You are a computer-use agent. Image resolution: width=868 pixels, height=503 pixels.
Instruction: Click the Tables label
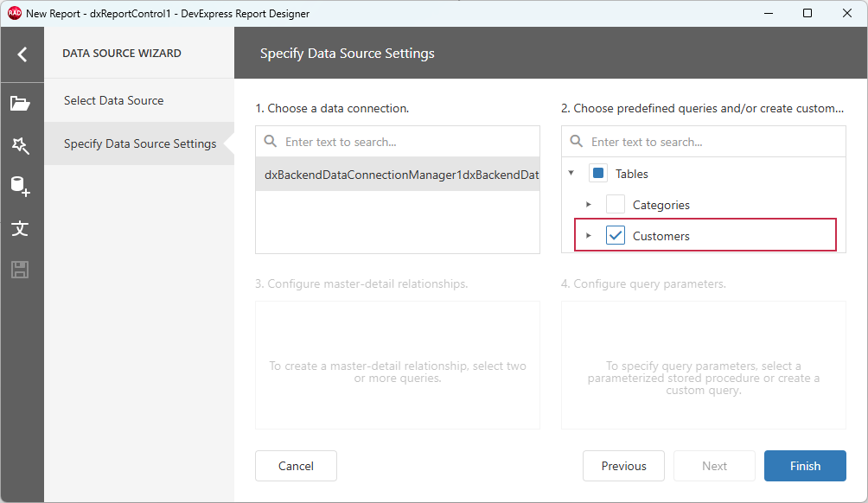point(632,174)
